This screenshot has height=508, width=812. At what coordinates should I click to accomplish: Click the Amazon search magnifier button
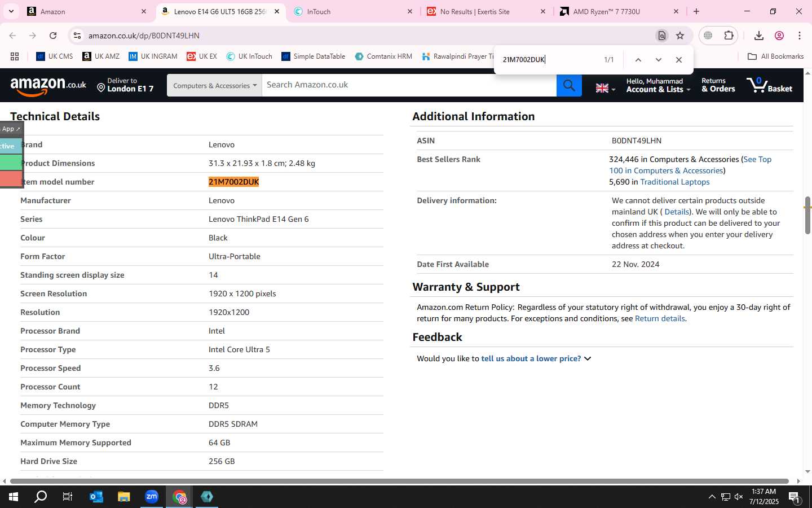[x=569, y=85]
